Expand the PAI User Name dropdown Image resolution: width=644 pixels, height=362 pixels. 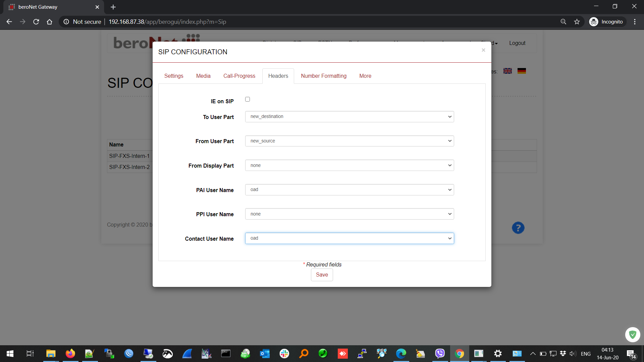[349, 190]
